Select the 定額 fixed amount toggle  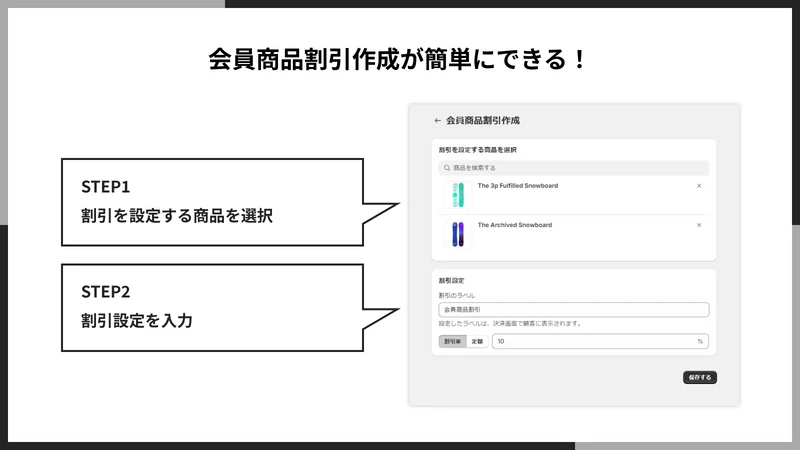[x=477, y=341]
